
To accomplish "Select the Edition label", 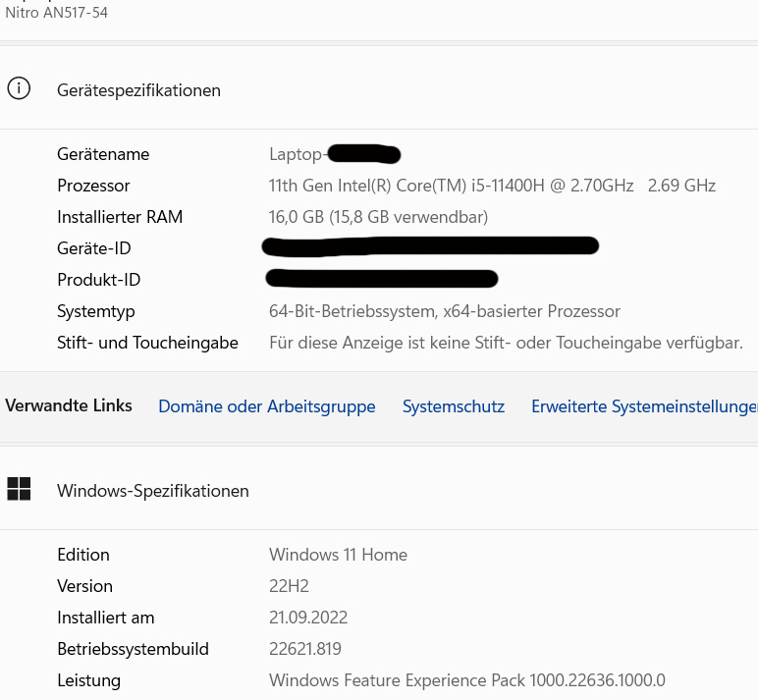I will pyautogui.click(x=83, y=555).
